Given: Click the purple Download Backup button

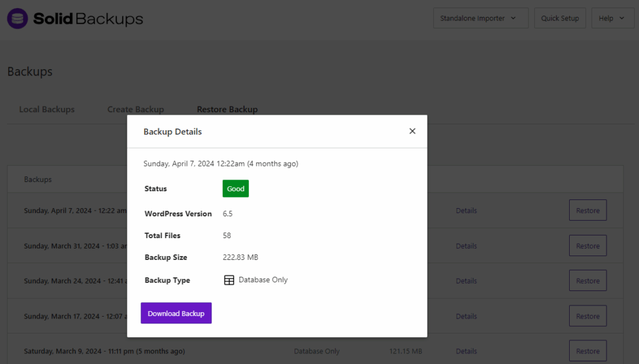Looking at the screenshot, I should tap(176, 314).
